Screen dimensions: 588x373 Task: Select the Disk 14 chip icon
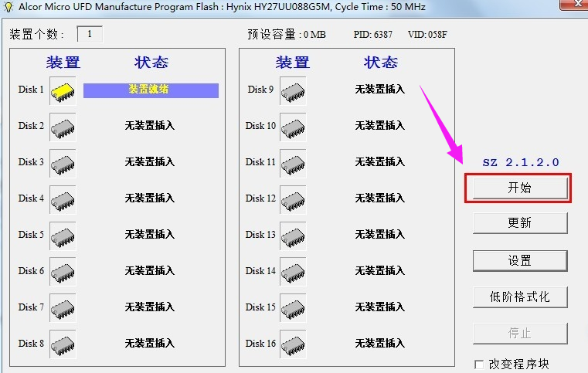pyautogui.click(x=293, y=272)
